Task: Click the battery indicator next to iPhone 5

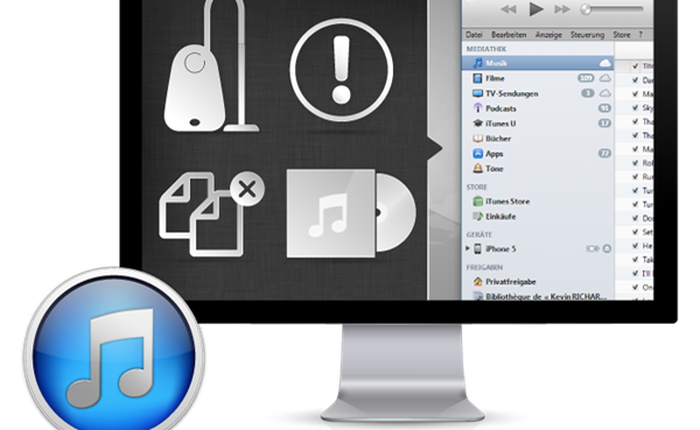Action: tap(593, 249)
